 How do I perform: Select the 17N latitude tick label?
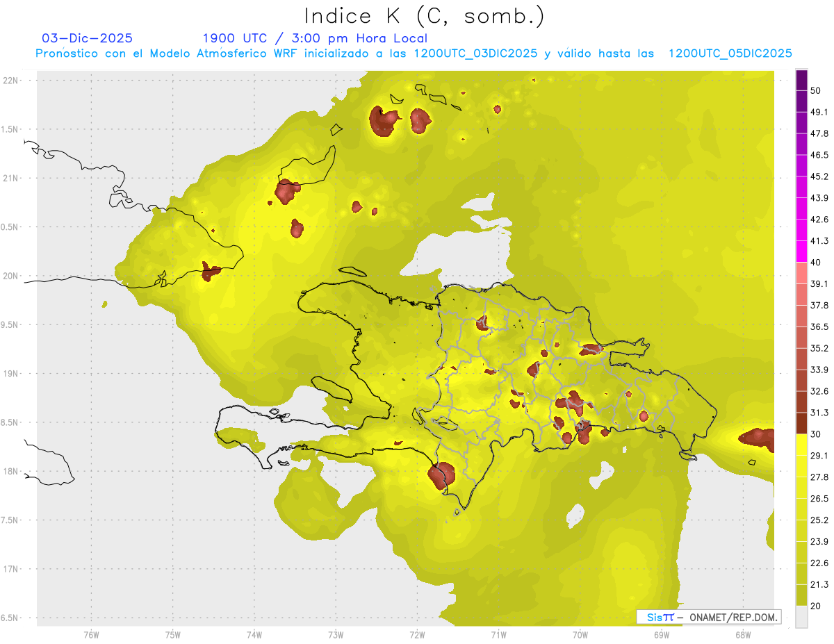(12, 569)
